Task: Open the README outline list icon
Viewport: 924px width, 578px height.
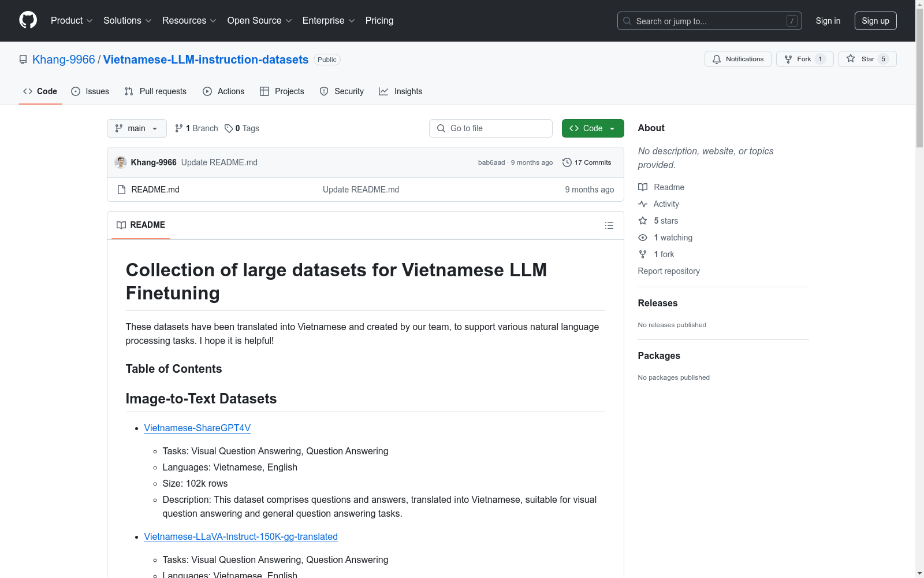Action: (x=609, y=225)
